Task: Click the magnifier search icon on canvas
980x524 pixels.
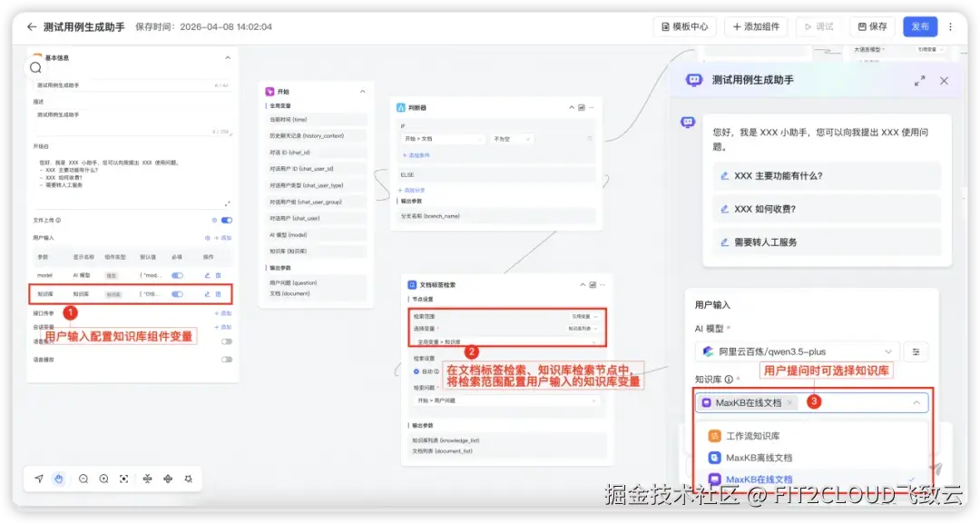Action: [x=35, y=67]
